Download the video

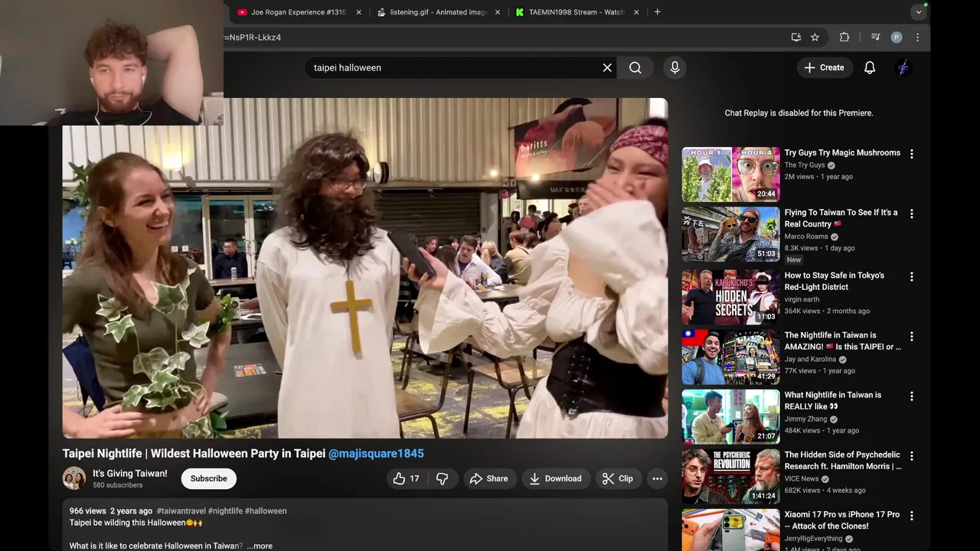pos(556,478)
